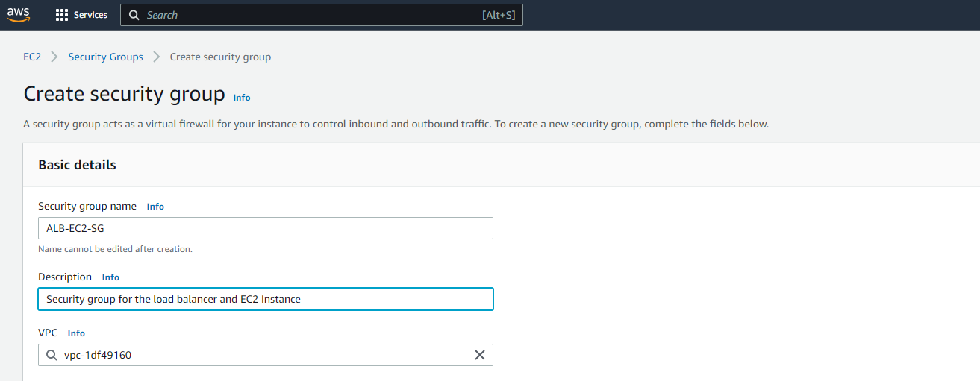Open Info link next to Description
The height and width of the screenshot is (381, 980).
pyautogui.click(x=110, y=277)
